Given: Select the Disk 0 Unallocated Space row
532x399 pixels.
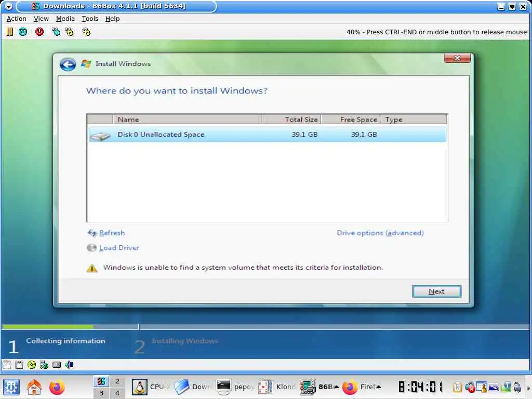Looking at the screenshot, I should 268,135.
